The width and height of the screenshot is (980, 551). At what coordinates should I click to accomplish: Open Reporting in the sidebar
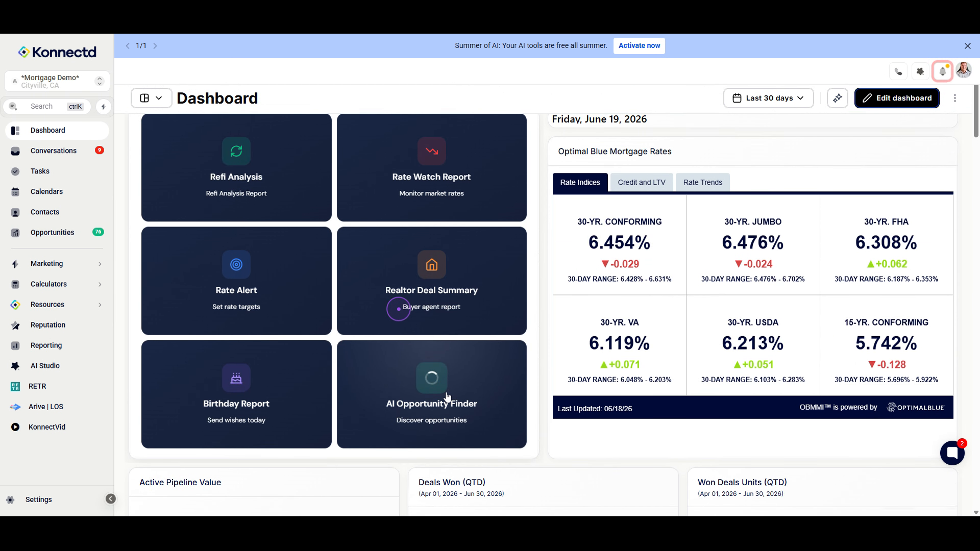pyautogui.click(x=57, y=345)
